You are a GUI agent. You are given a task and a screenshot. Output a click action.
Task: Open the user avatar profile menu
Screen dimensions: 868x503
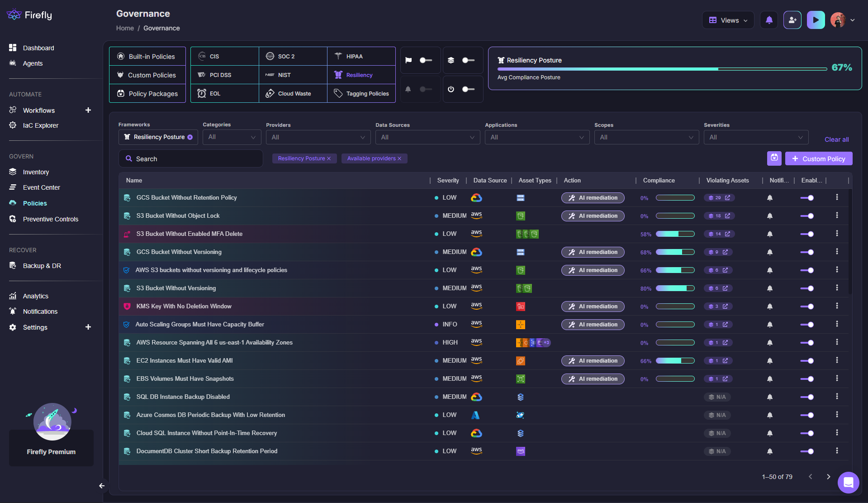click(838, 20)
